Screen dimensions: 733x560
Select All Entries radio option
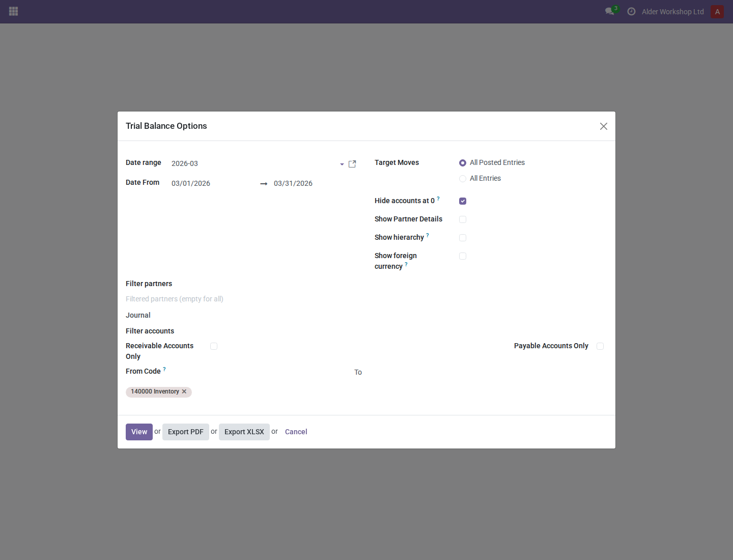[463, 179]
